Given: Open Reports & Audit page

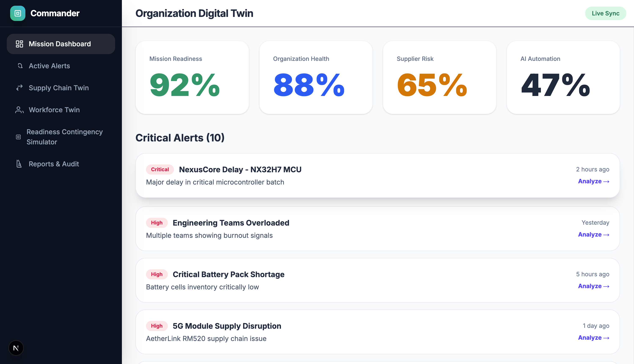Looking at the screenshot, I should (x=61, y=164).
